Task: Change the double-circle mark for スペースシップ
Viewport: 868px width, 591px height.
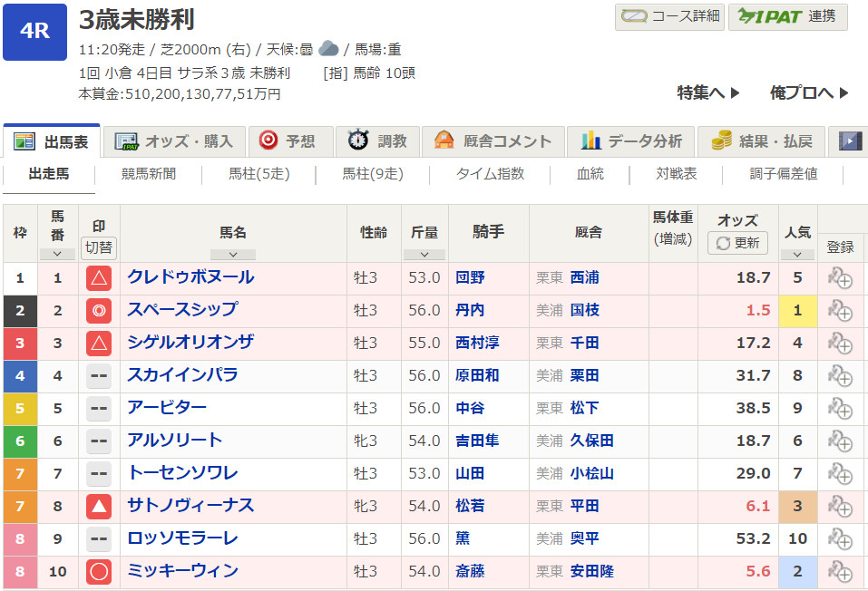Action: pyautogui.click(x=99, y=310)
